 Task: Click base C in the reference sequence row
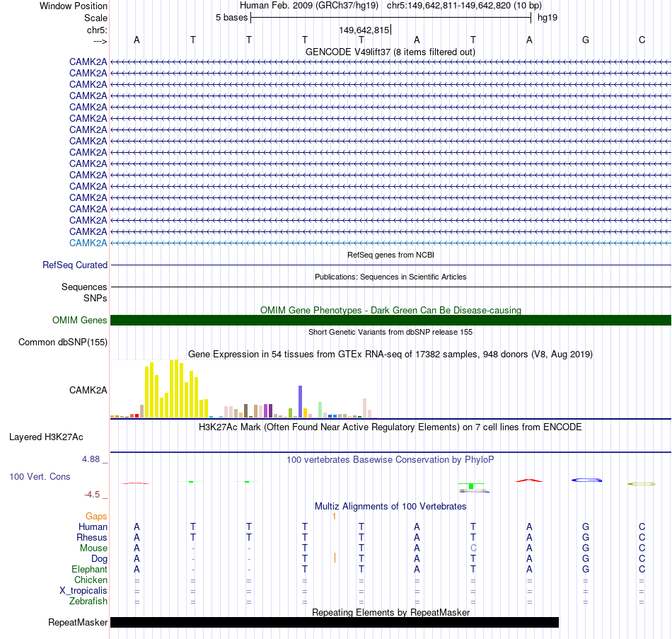coord(642,40)
